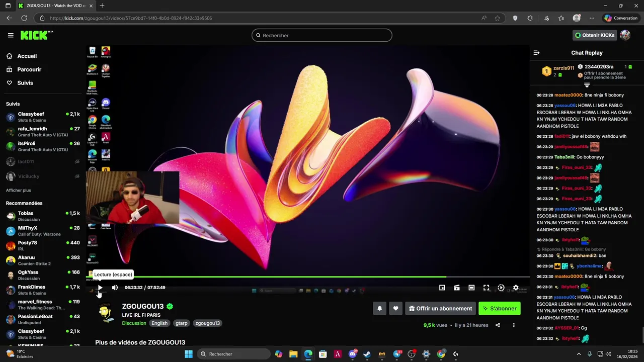This screenshot has height=362, width=644.
Task: Click souhaibhamdi2 username in chat
Action: pyautogui.click(x=580, y=256)
